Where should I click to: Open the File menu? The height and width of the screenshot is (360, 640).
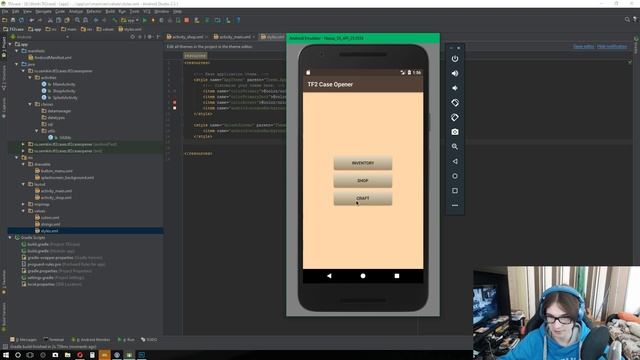pos(5,11)
